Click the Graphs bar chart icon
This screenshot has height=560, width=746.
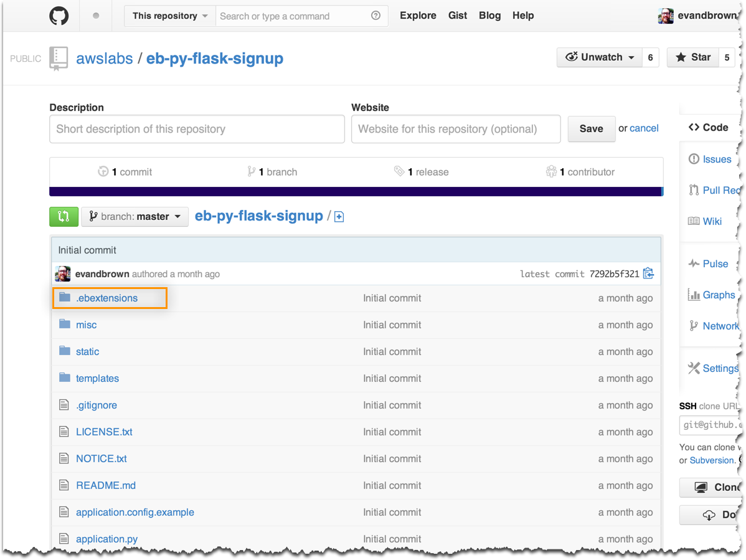(694, 295)
